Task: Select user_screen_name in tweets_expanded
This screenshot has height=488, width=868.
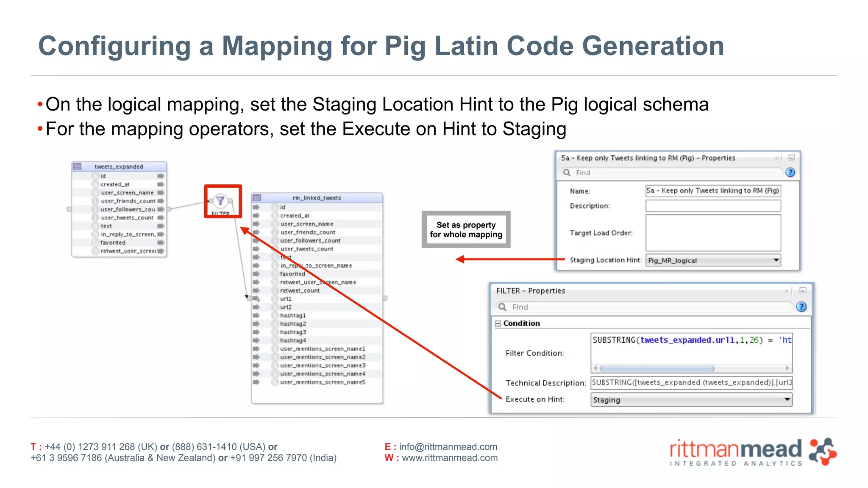Action: tap(127, 193)
